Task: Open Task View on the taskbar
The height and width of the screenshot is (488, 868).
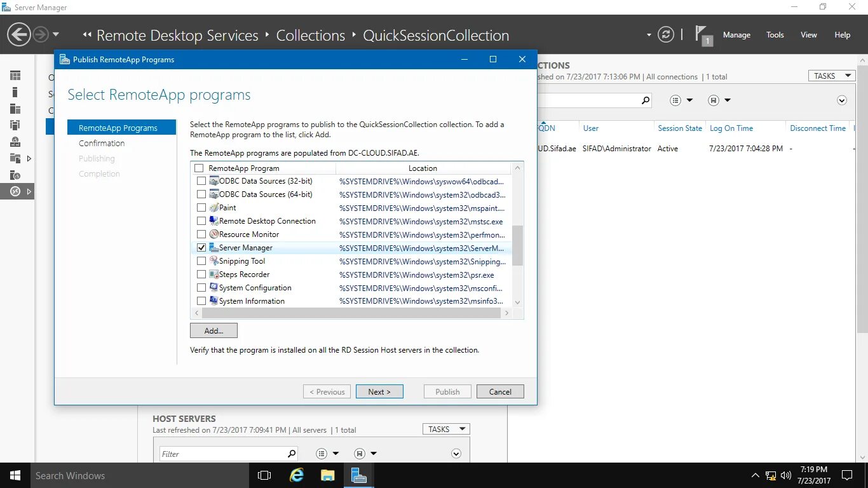Action: click(264, 475)
